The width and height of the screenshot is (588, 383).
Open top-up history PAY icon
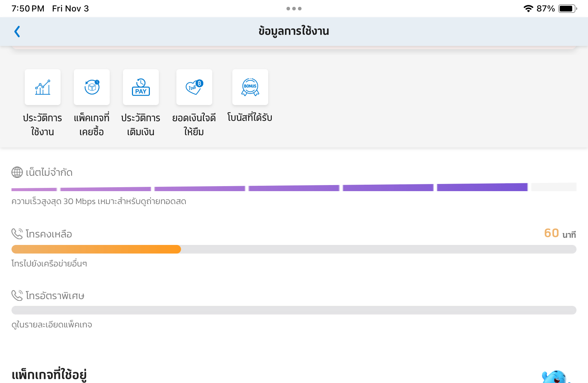[141, 87]
